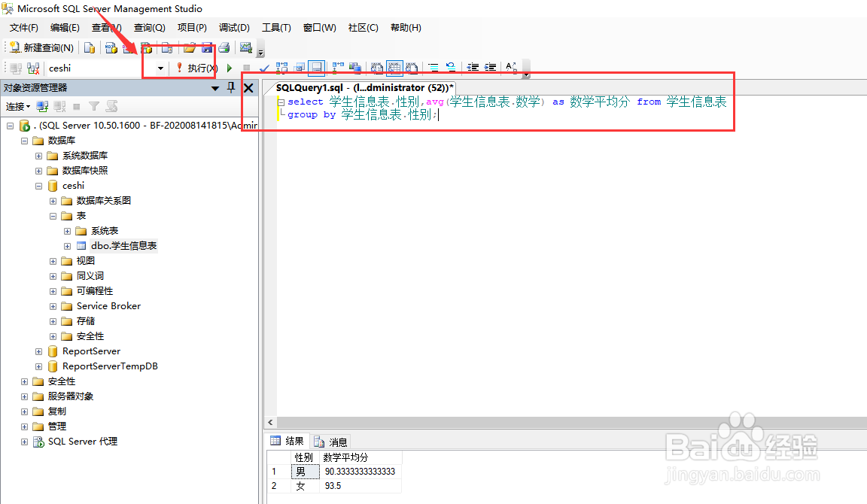Switch to Results to File mode
867x504 pixels.
pos(412,68)
